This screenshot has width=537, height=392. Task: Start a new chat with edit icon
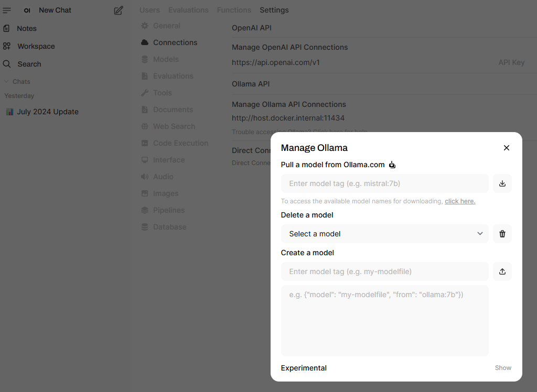(119, 10)
